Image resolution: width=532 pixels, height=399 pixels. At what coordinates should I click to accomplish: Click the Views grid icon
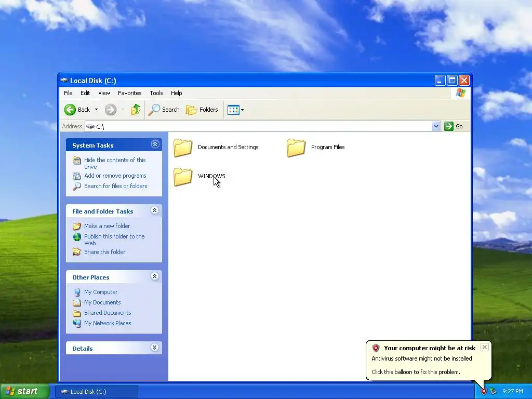(x=233, y=110)
